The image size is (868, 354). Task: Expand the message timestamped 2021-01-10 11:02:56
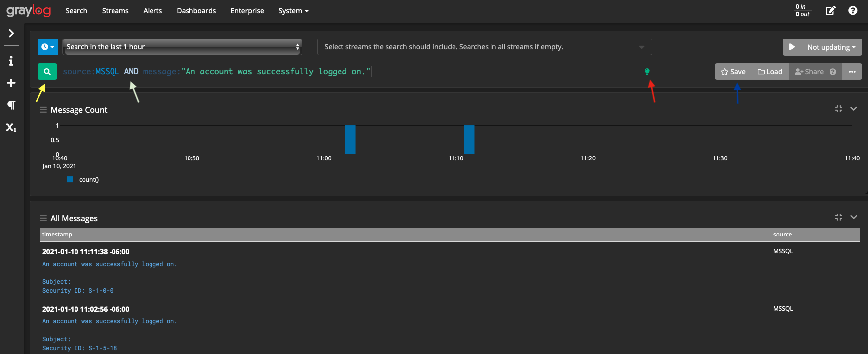coord(86,309)
